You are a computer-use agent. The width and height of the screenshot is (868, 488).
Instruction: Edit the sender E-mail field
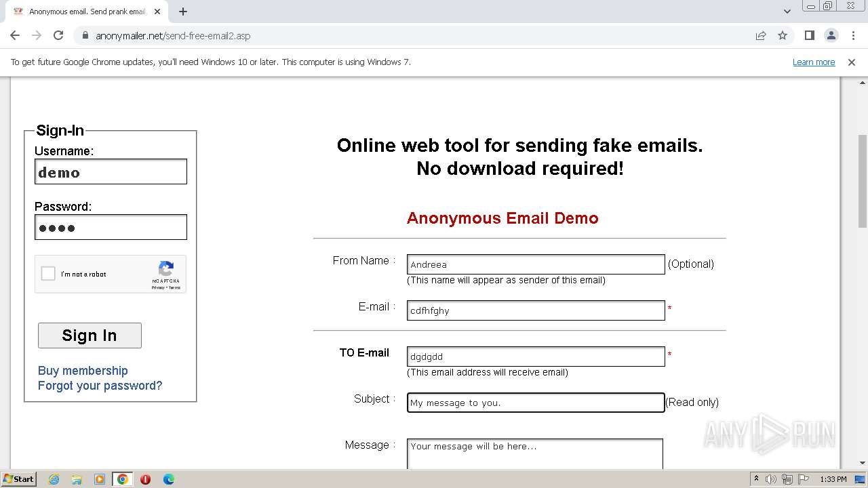[x=536, y=310]
